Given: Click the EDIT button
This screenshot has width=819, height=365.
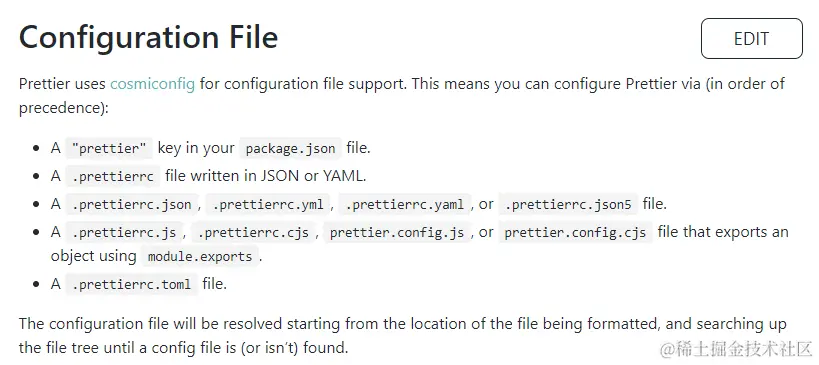Looking at the screenshot, I should (751, 39).
